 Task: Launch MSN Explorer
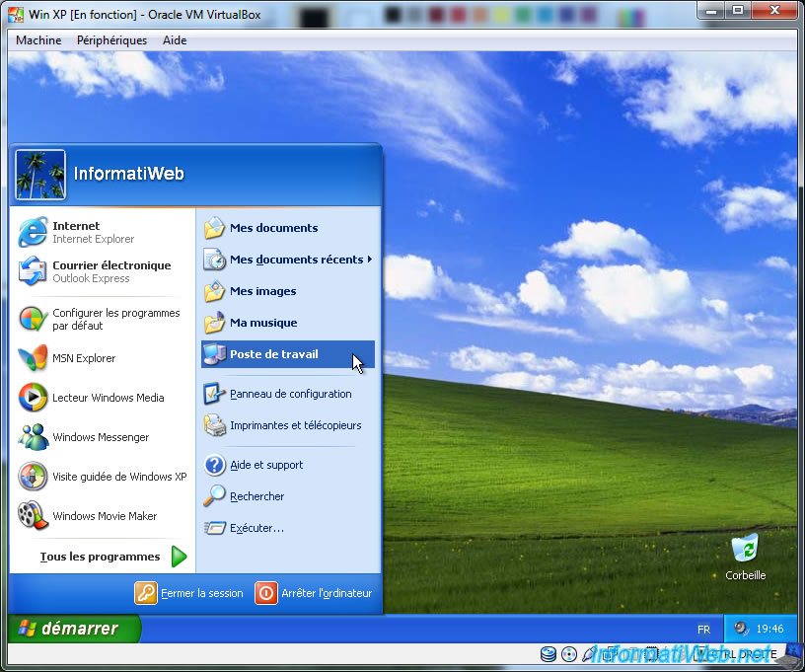pos(102,358)
